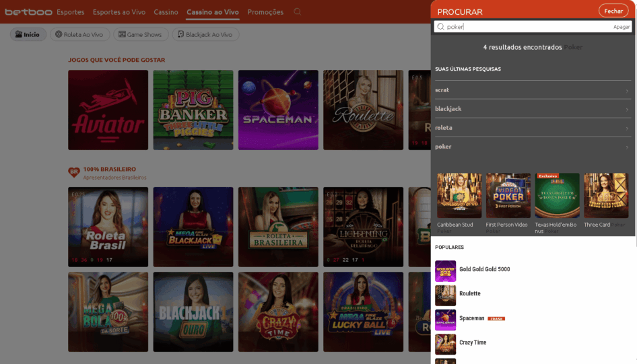Click the magnifier icon inside search field

click(440, 27)
